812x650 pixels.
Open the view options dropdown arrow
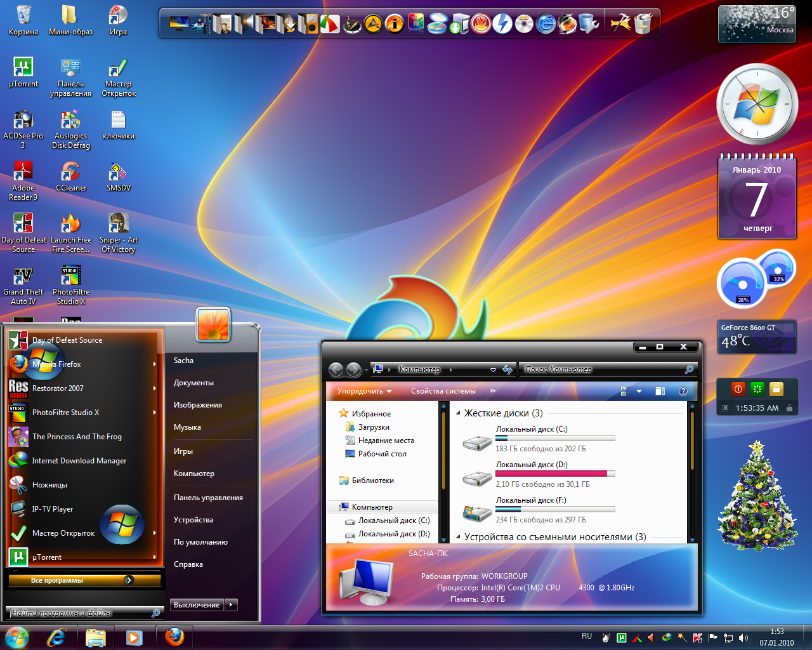639,391
